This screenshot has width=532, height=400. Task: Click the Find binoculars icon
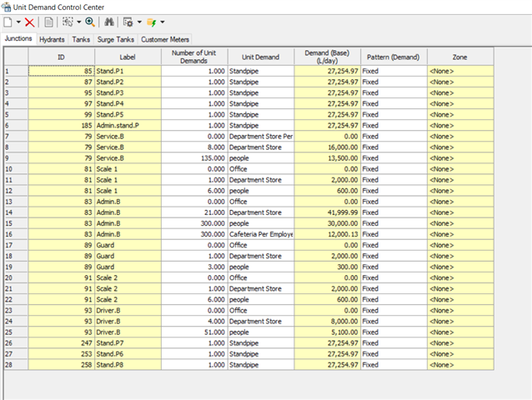(x=109, y=22)
